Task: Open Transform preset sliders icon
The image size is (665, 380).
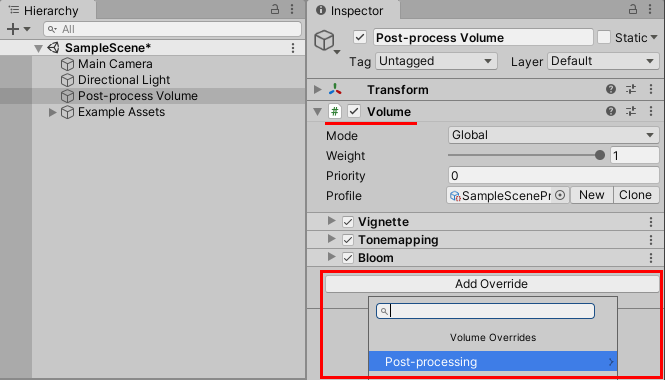Action: click(631, 89)
